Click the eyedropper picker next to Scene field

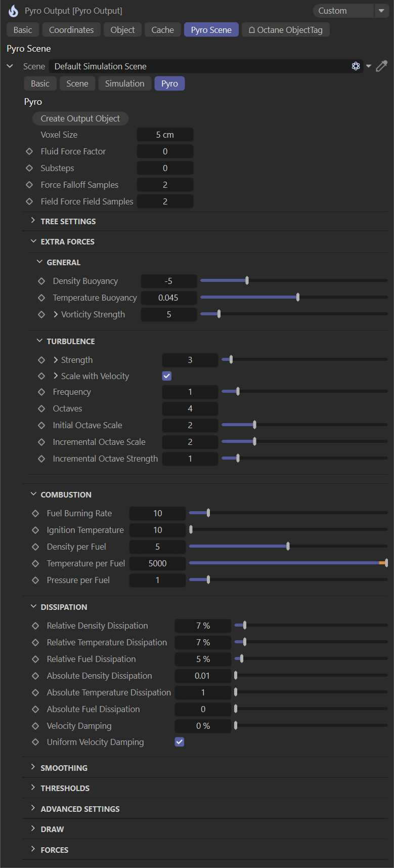click(x=381, y=66)
